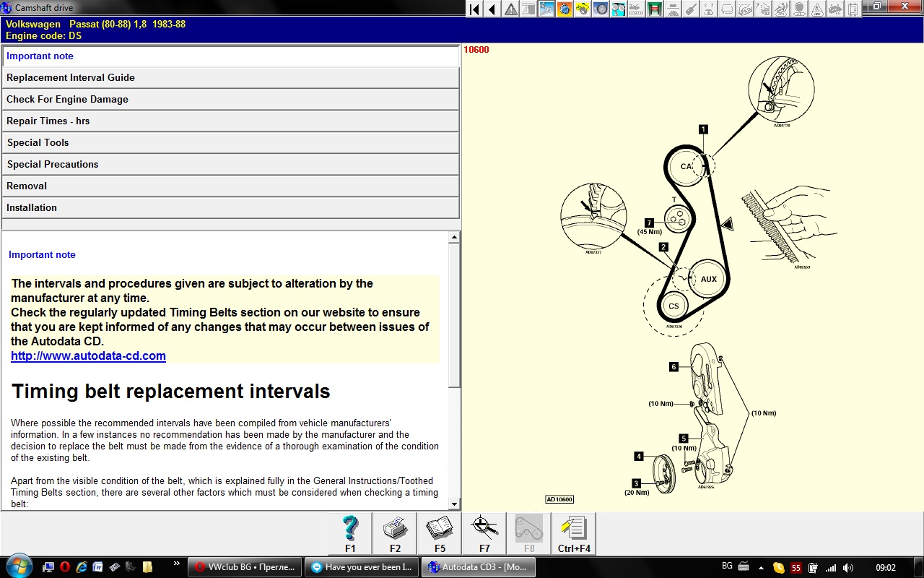This screenshot has width=924, height=578.
Task: Click the BG language indicator
Action: coord(727,566)
